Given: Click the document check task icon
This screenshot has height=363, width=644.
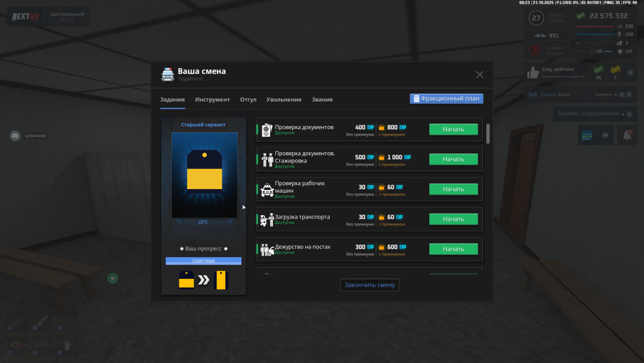Looking at the screenshot, I should pos(267,130).
